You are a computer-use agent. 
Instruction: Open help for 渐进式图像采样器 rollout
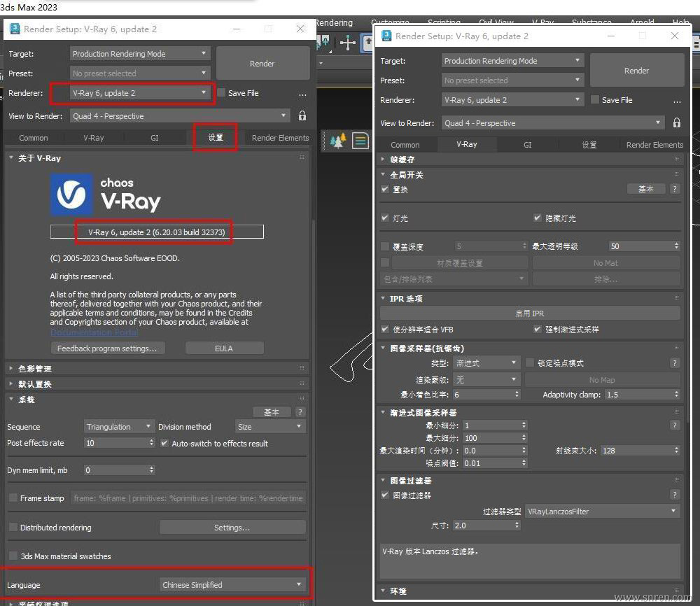pyautogui.click(x=675, y=425)
